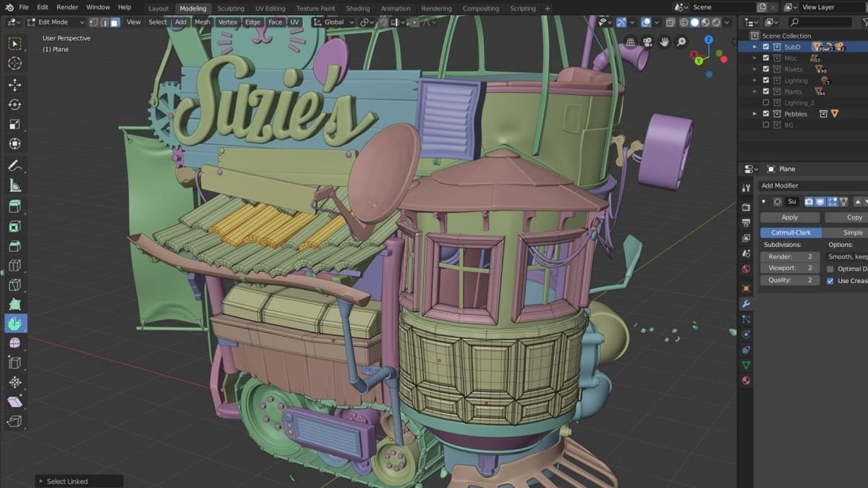Select the Smooth tool

[x=14, y=343]
